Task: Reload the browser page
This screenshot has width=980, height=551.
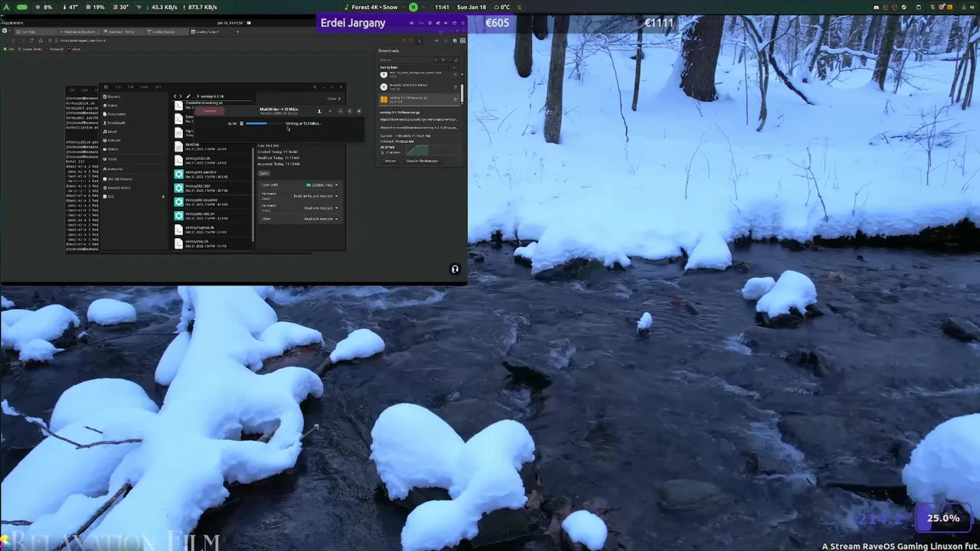Action: tap(31, 41)
